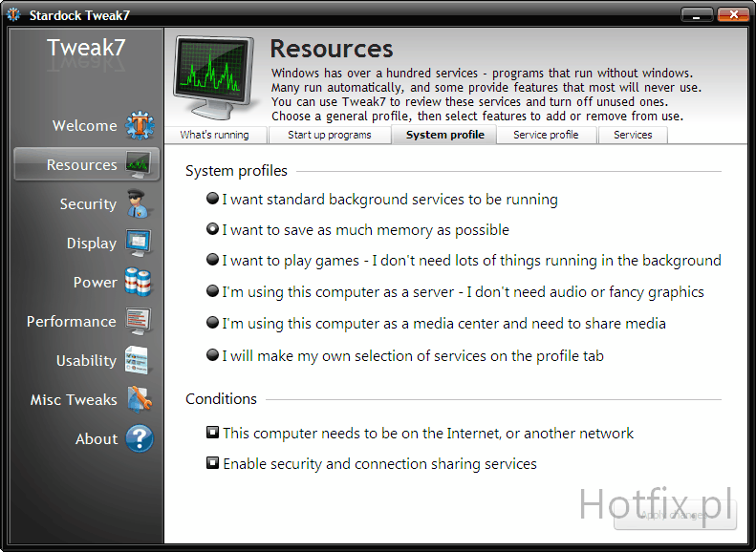Open Usability section label
The width and height of the screenshot is (756, 552).
pos(86,361)
